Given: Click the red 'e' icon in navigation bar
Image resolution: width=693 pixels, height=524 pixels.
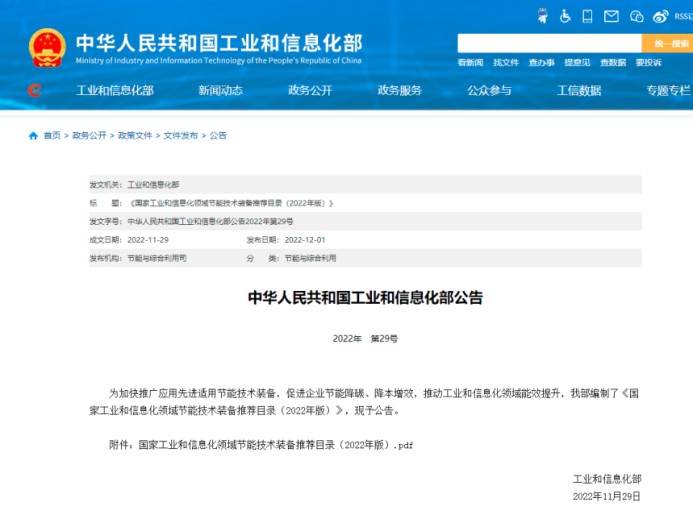Looking at the screenshot, I should [x=35, y=90].
